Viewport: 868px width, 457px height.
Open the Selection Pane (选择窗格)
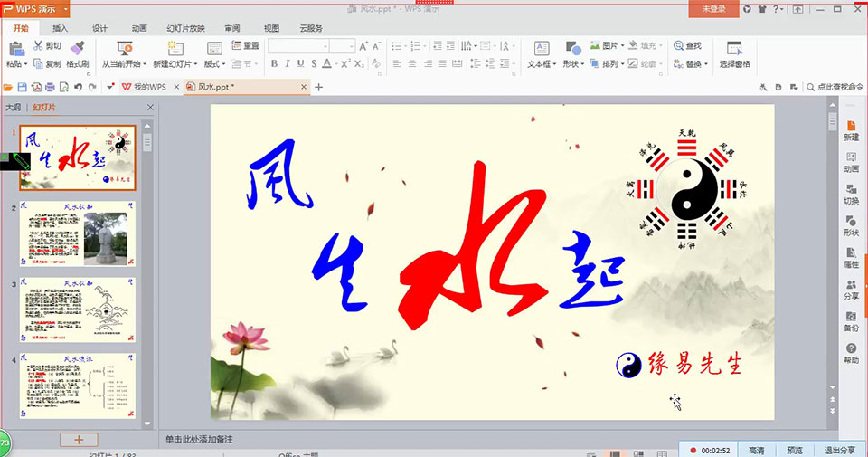tap(734, 54)
